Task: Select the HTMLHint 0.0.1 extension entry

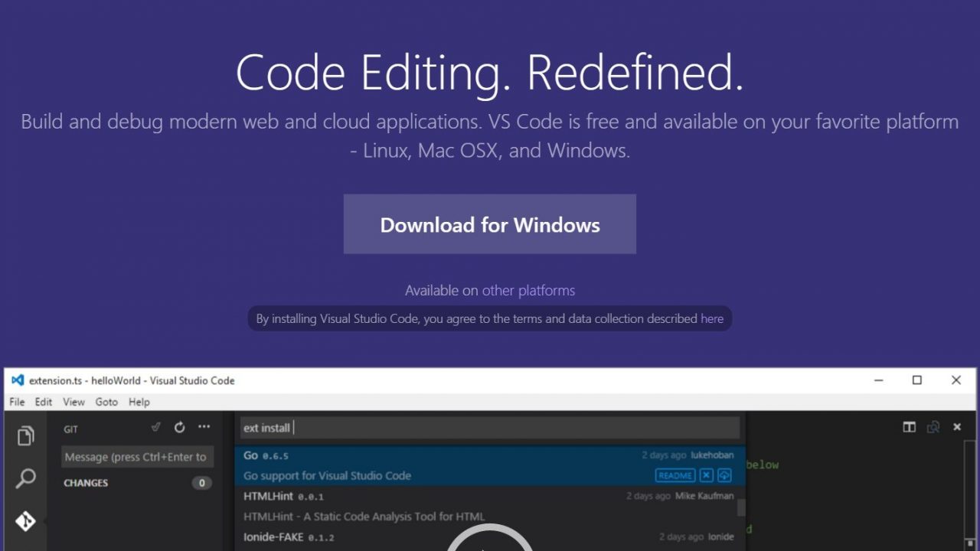Action: 490,506
